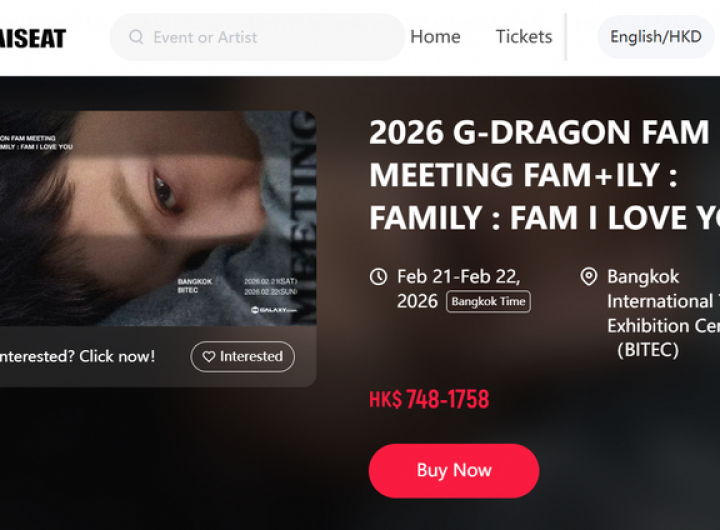Screen dimensions: 720x530
Task: Go to the Home menu item
Action: tap(435, 37)
